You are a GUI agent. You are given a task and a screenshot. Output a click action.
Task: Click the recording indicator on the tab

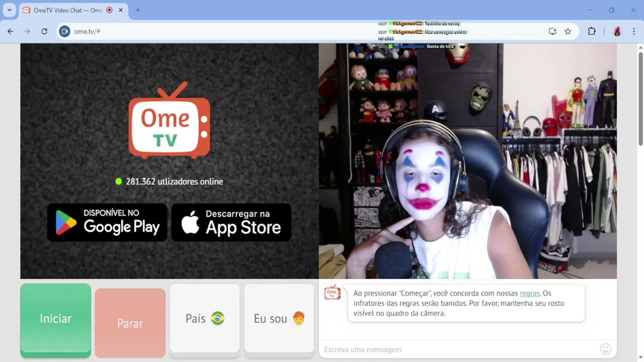pos(109,10)
